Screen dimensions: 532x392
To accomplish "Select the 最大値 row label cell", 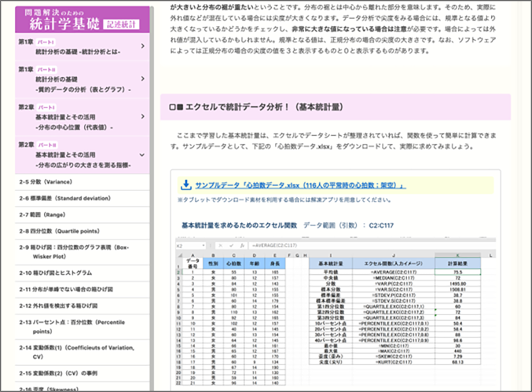I will tap(331, 351).
